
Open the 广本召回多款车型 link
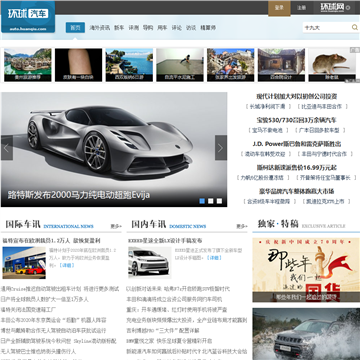pyautogui.click(x=319, y=130)
